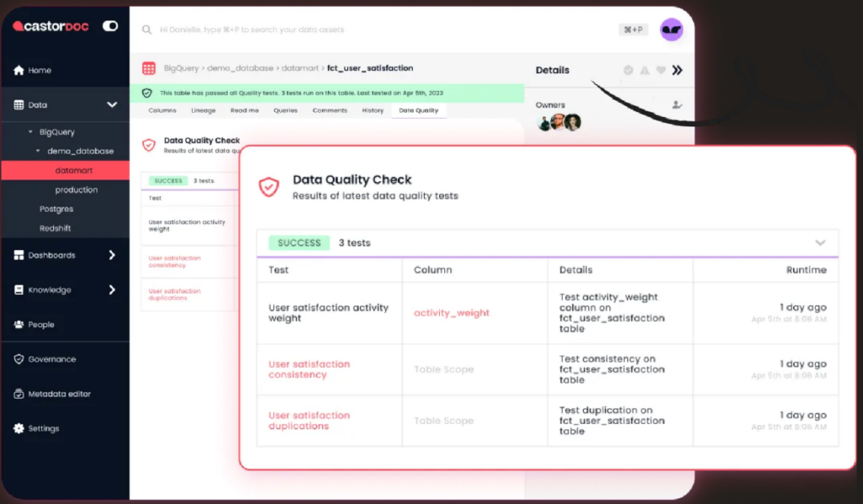
Task: Click the Settings gear icon
Action: (x=19, y=429)
